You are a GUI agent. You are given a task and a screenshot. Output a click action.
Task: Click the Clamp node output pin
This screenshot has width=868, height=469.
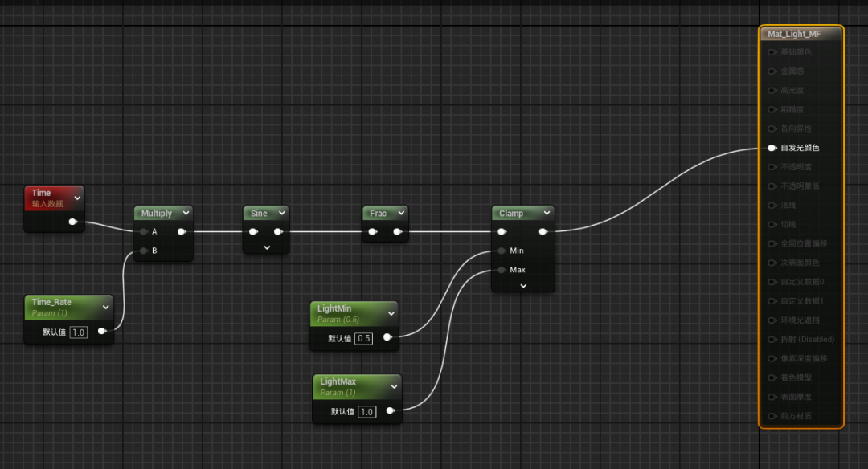coord(543,232)
